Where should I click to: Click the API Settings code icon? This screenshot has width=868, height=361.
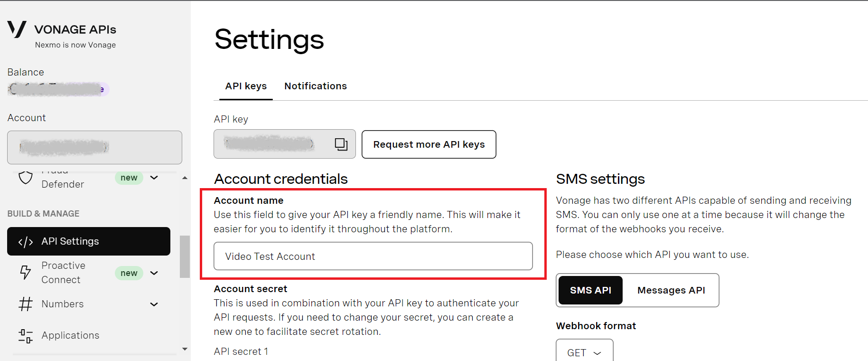pos(26,242)
